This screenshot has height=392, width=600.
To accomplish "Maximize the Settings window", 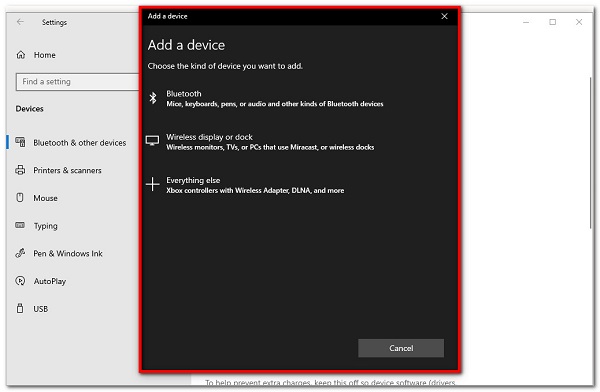I will point(553,22).
